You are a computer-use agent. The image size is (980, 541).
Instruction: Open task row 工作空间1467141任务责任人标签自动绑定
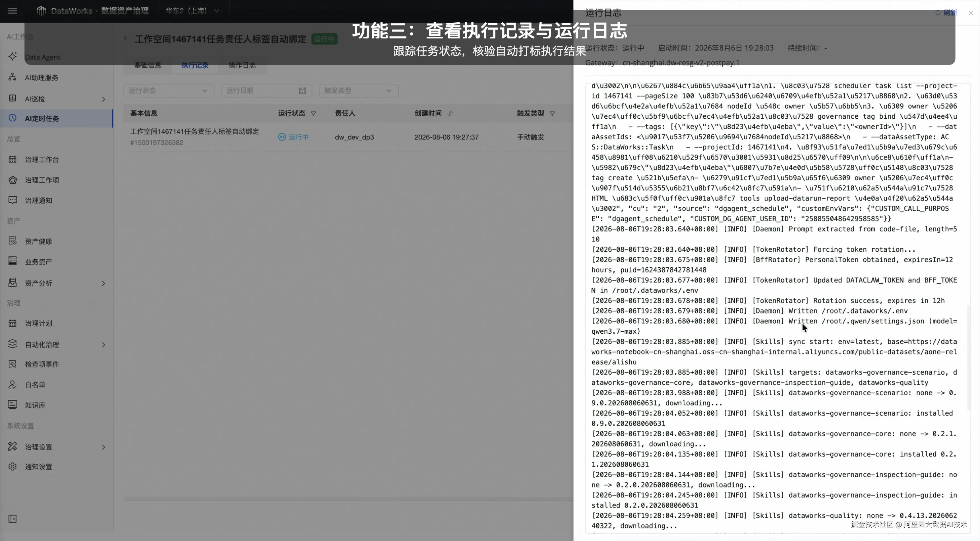coord(195,132)
